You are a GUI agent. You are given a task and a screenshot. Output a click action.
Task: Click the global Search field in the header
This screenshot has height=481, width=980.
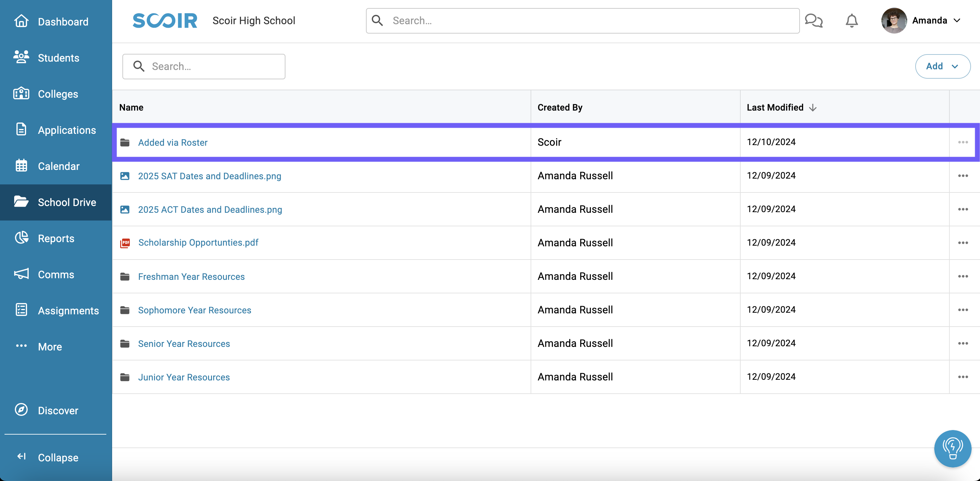[582, 21]
